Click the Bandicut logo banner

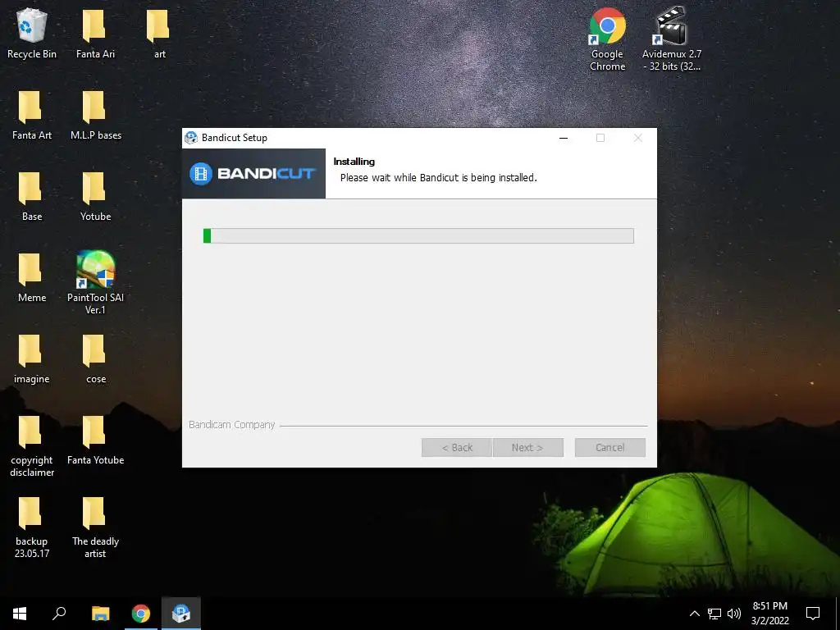253,174
